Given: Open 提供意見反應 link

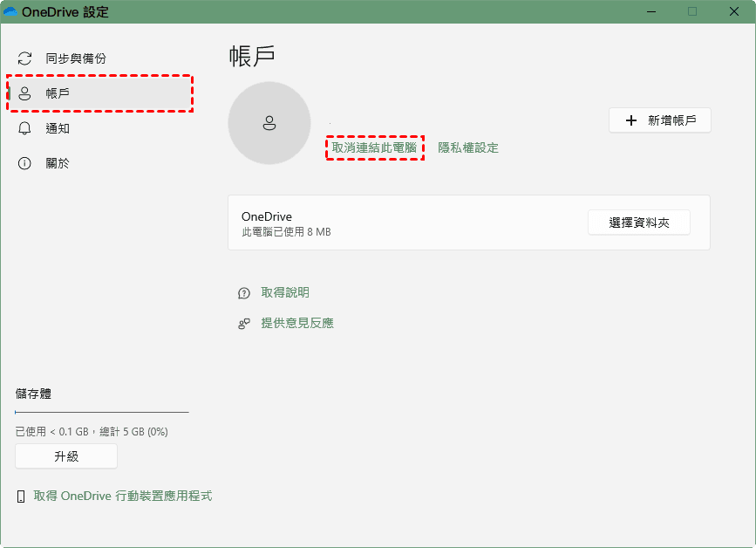Looking at the screenshot, I should point(297,323).
